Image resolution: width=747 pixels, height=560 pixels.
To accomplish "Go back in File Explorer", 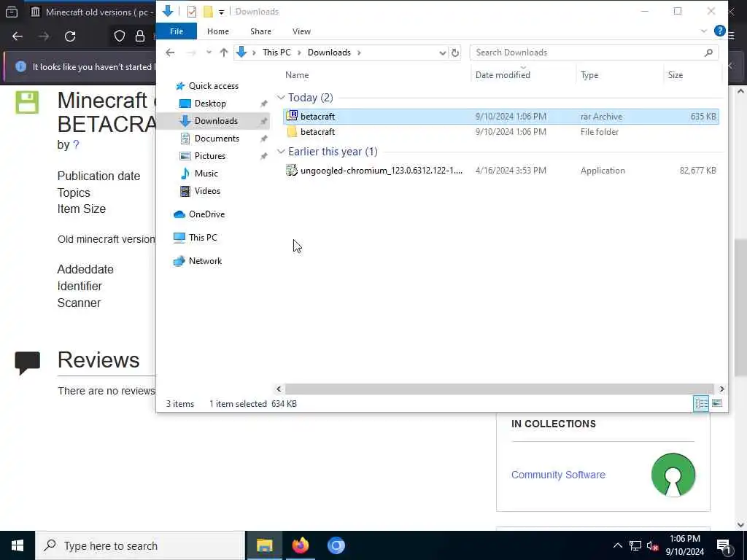I will [x=170, y=52].
